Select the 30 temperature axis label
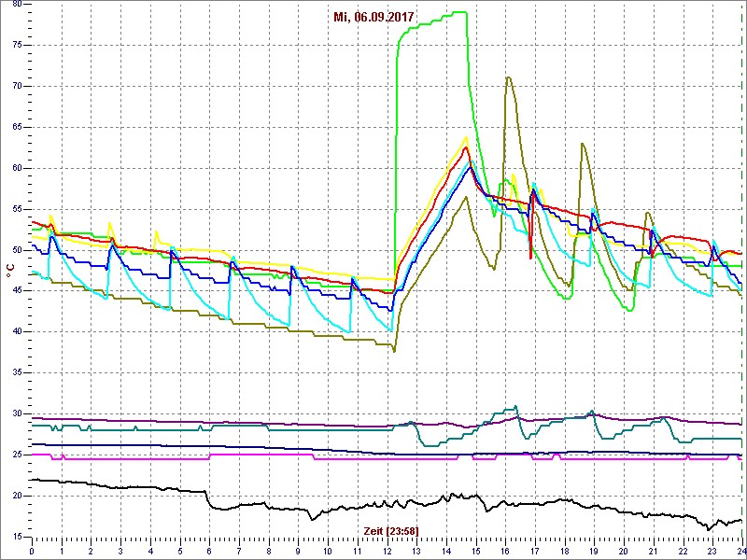This screenshot has width=747, height=560. [x=15, y=413]
